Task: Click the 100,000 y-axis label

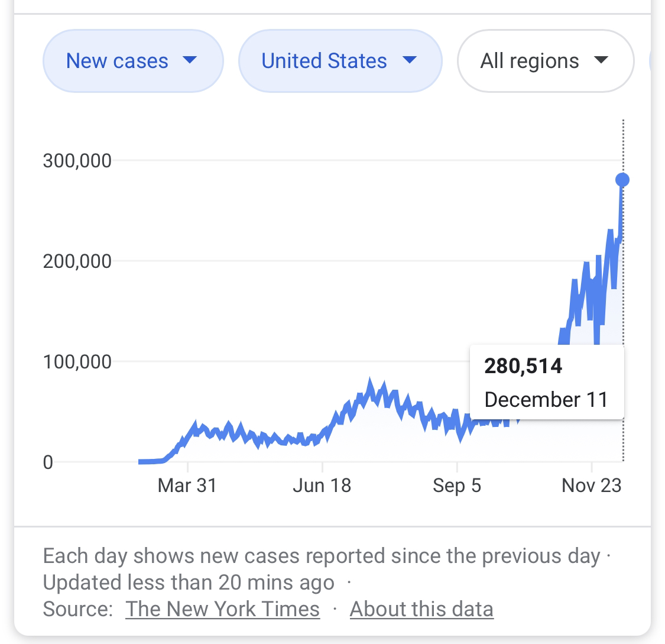Action: point(77,361)
